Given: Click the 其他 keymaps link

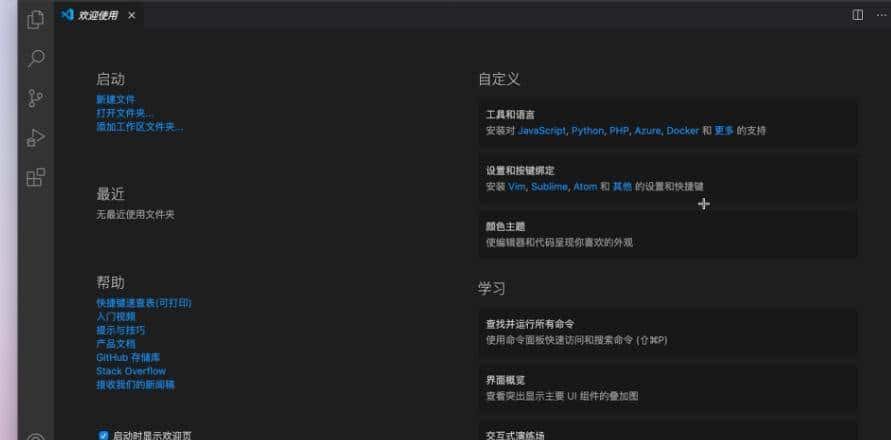Looking at the screenshot, I should coord(622,186).
